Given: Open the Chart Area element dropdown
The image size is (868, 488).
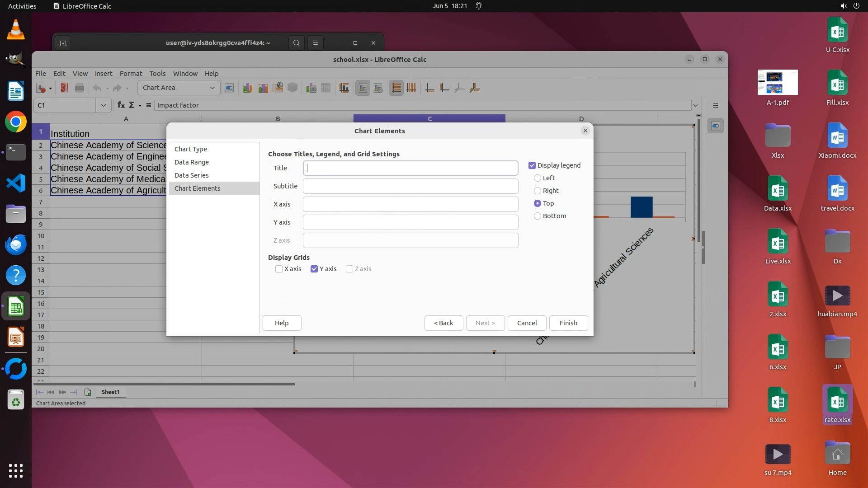Looking at the screenshot, I should (212, 88).
